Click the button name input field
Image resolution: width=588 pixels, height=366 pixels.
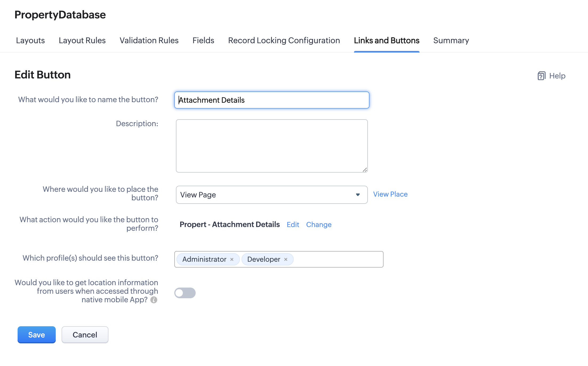point(271,100)
